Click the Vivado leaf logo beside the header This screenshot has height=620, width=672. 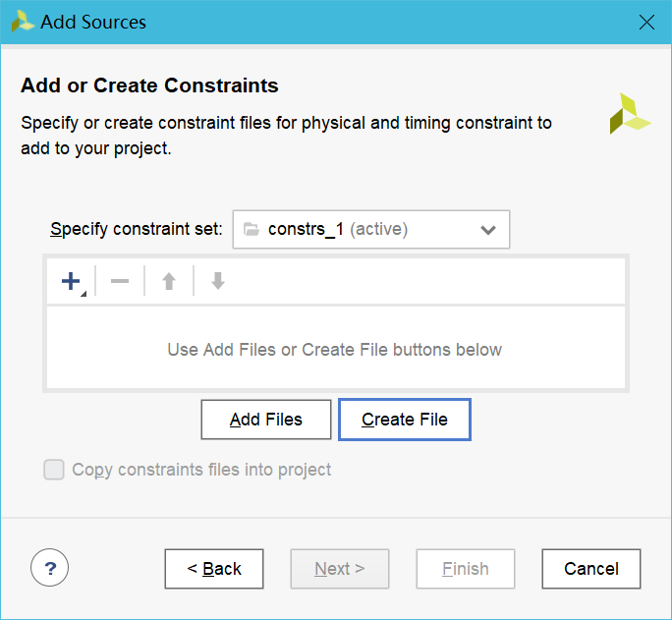click(x=629, y=114)
